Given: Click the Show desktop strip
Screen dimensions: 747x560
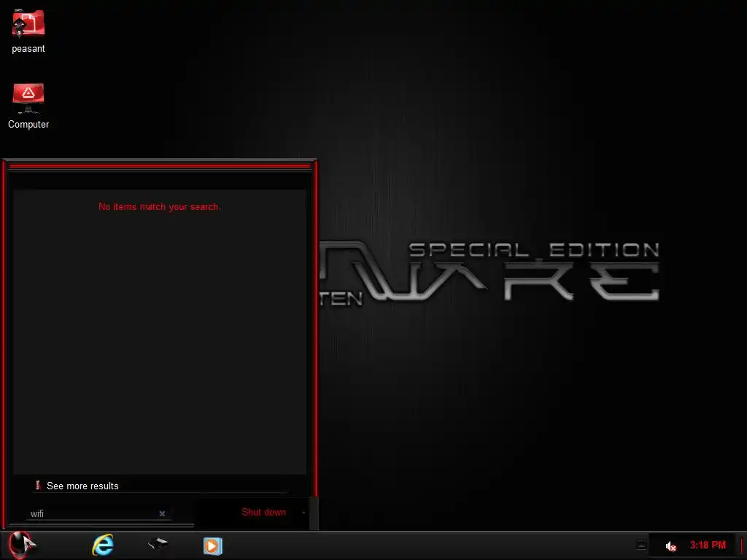Looking at the screenshot, I should [742, 545].
